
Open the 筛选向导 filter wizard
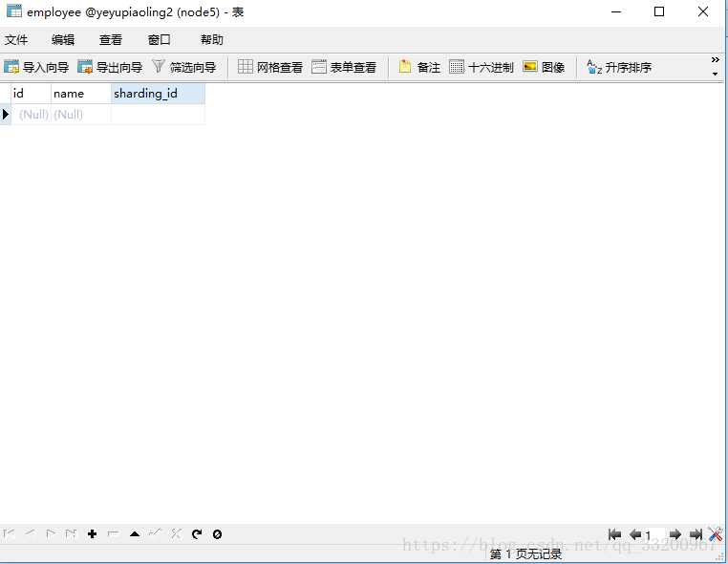184,67
